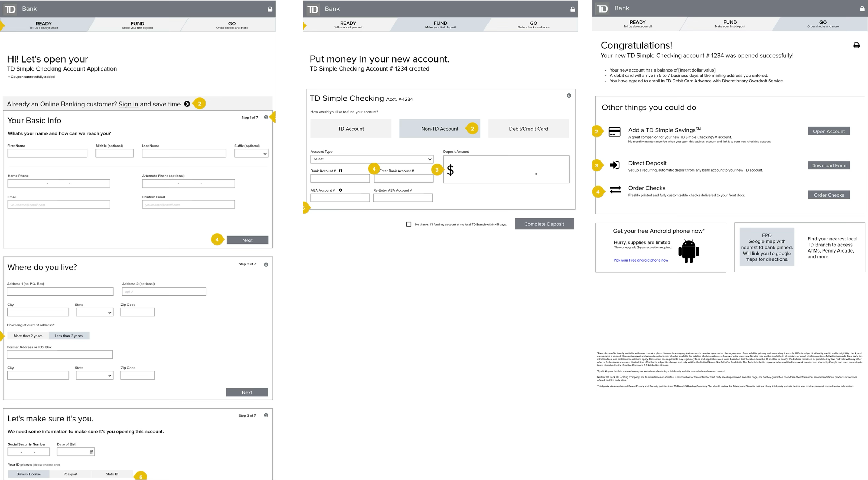Viewport: 868px width, 480px height.
Task: Click arrow icon after Sign in and save time
Action: click(187, 104)
